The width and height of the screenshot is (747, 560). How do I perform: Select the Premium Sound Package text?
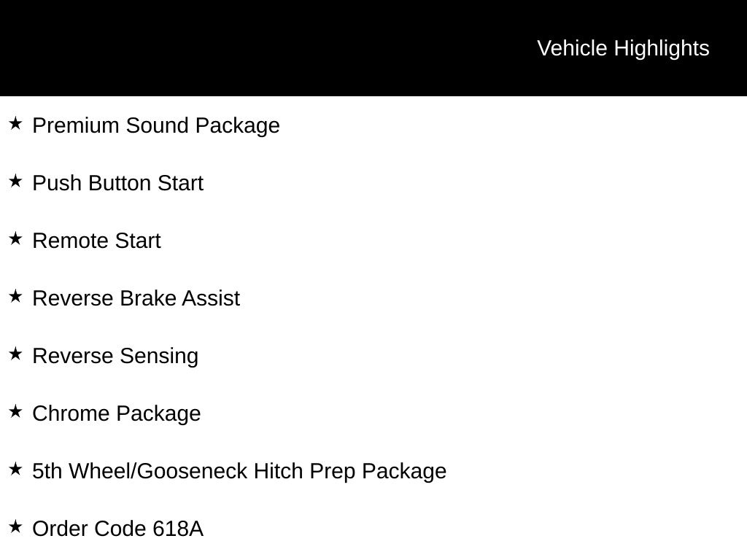tap(156, 125)
